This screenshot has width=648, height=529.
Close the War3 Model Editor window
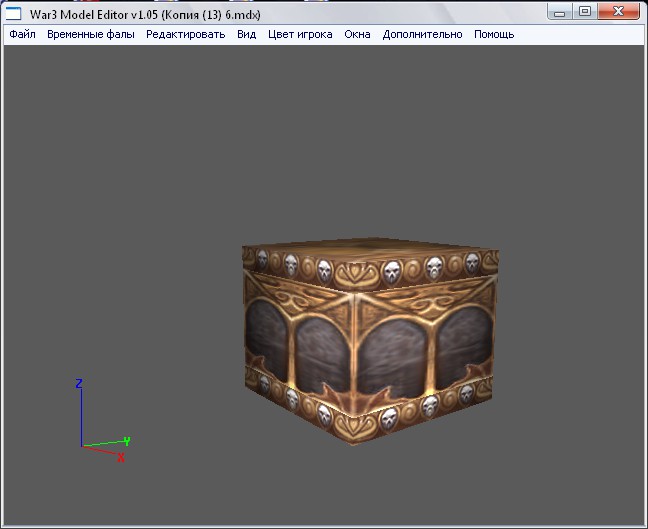(x=618, y=12)
